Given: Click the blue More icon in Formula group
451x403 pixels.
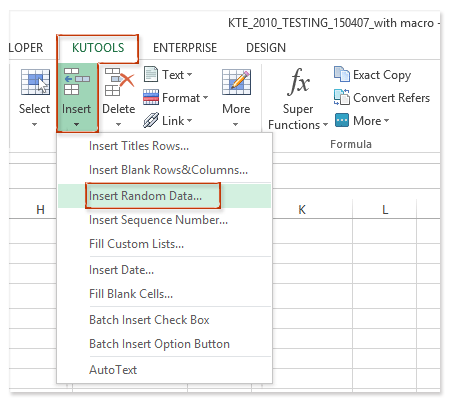Looking at the screenshot, I should click(342, 120).
